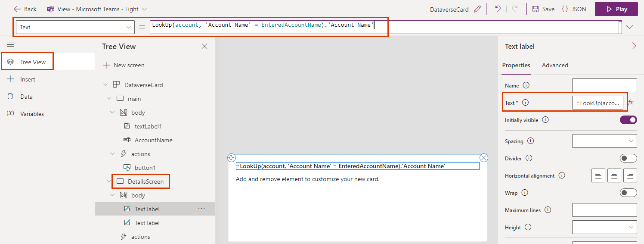
Task: Close the Tree View panel
Action: 204,47
